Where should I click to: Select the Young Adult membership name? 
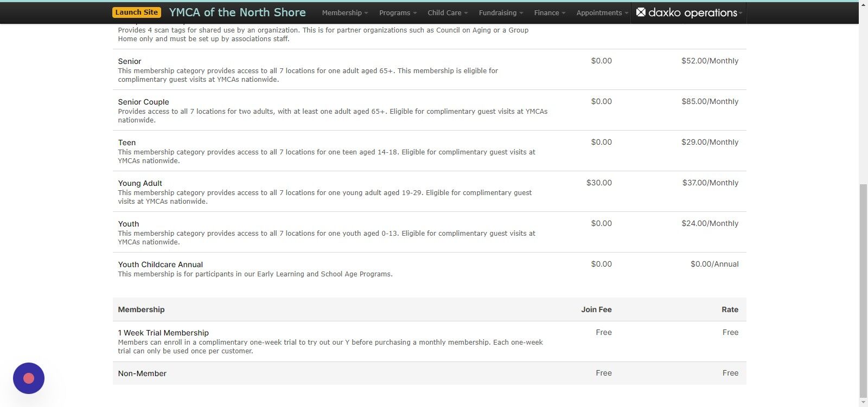[x=140, y=183]
